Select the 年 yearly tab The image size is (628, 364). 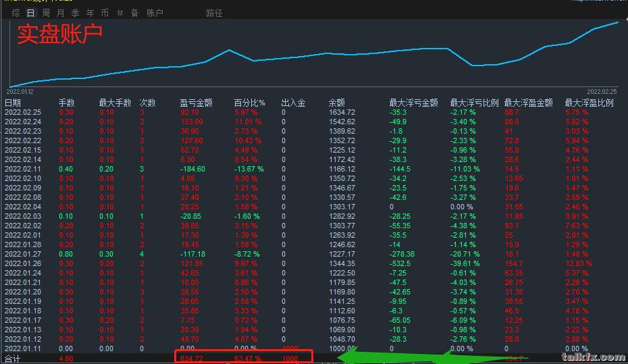click(x=90, y=13)
